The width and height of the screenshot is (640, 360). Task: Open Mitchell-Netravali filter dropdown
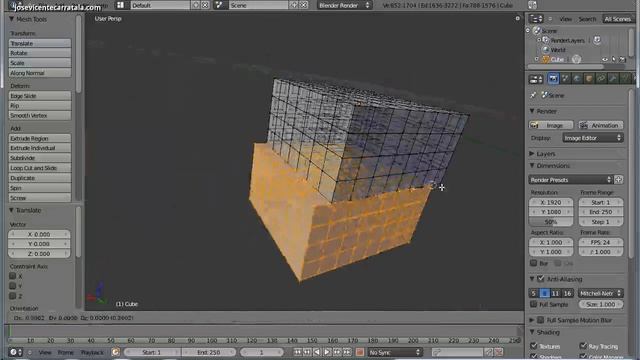click(x=600, y=293)
